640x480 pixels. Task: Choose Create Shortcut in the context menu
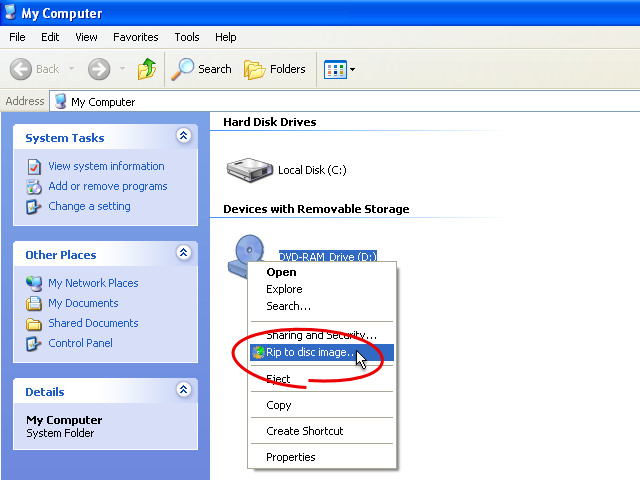[322, 431]
